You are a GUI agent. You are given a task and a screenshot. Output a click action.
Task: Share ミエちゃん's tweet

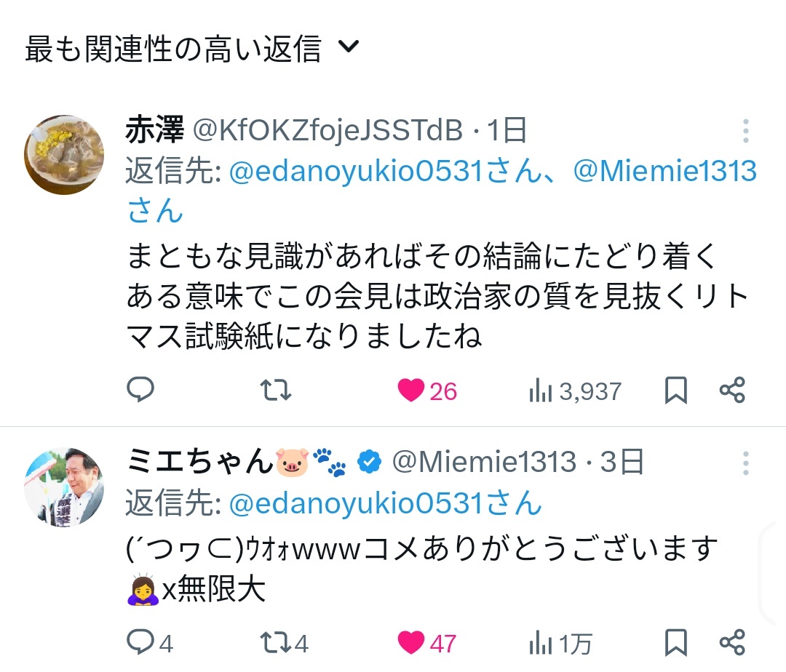(732, 642)
